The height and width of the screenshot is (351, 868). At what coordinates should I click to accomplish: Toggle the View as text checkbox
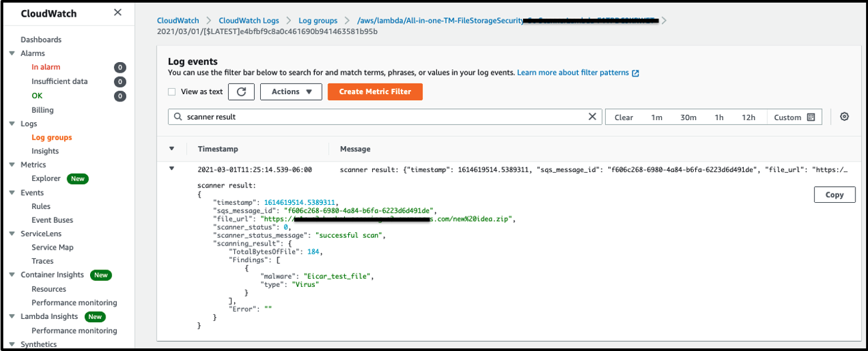coord(171,92)
